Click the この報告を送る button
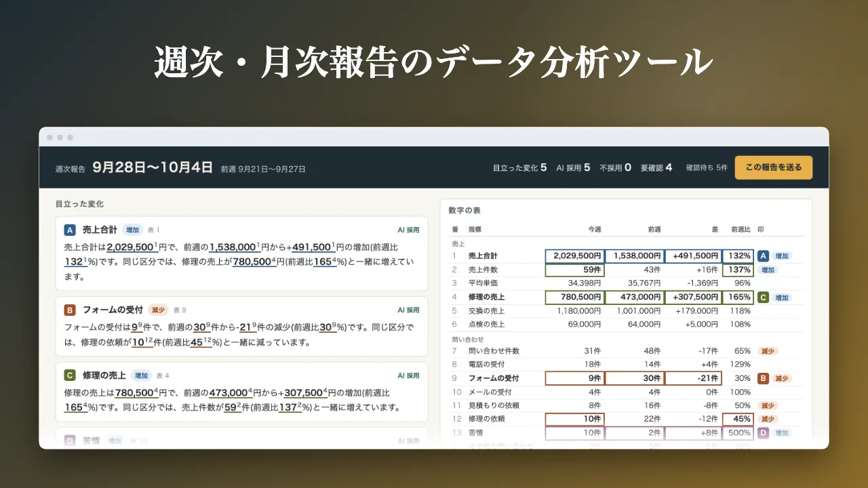This screenshot has height=488, width=868. pos(774,167)
